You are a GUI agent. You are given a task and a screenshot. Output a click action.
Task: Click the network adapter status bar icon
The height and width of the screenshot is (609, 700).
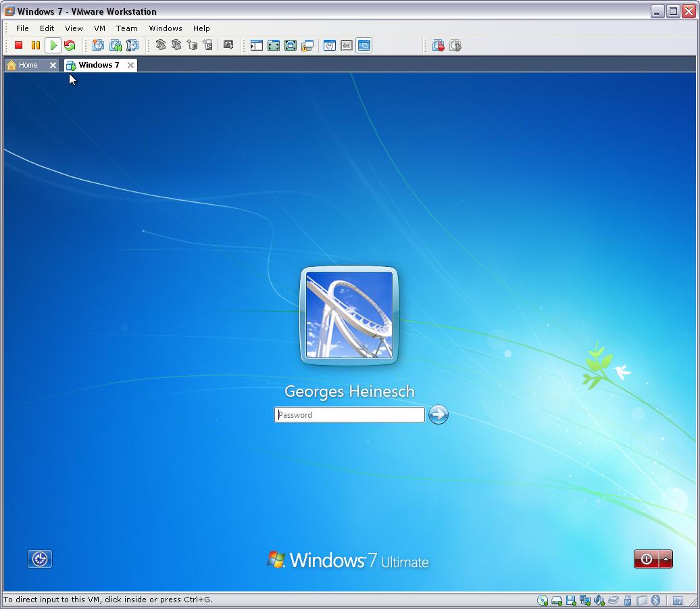click(x=585, y=600)
